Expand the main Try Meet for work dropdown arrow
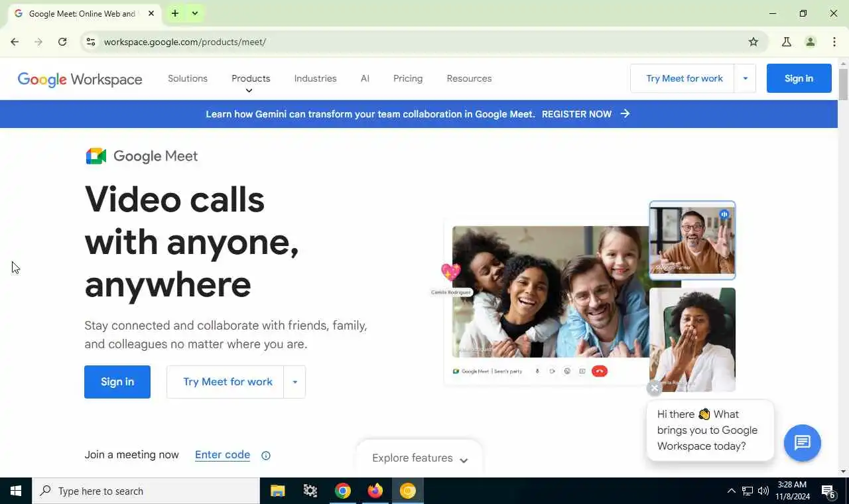This screenshot has height=504, width=849. [294, 382]
